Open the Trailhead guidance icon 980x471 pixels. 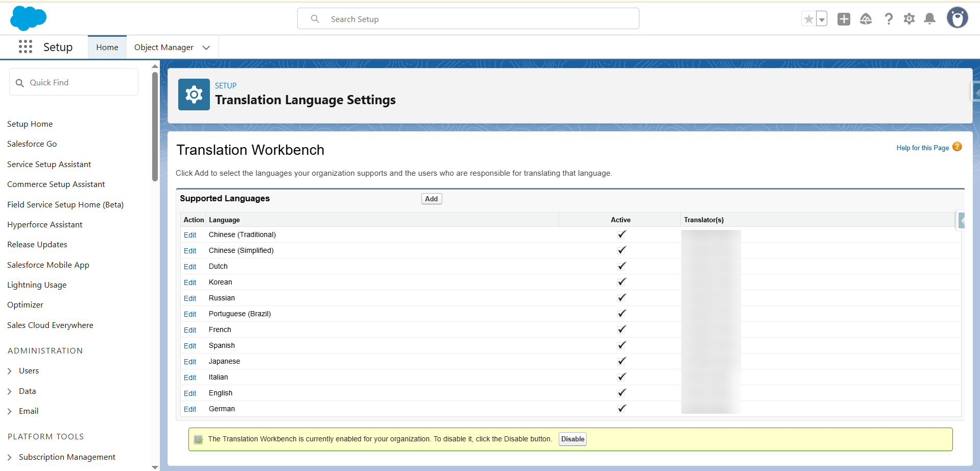click(x=866, y=19)
